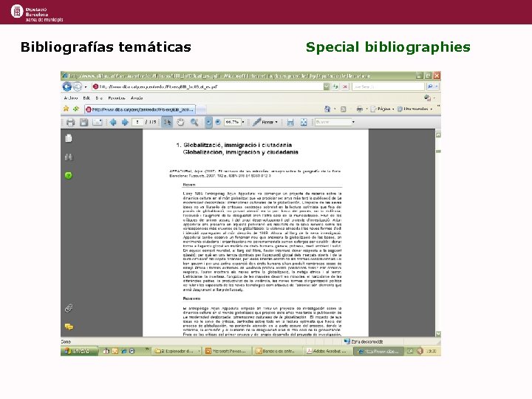Image resolution: width=532 pixels, height=399 pixels.
Task: Open the Attachments paperclip panel
Action: tap(69, 308)
